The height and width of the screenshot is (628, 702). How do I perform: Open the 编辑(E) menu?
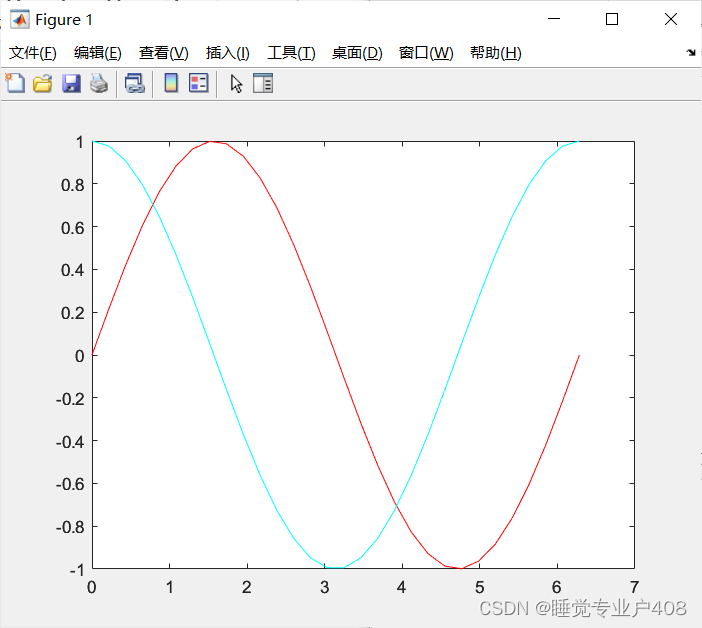98,53
